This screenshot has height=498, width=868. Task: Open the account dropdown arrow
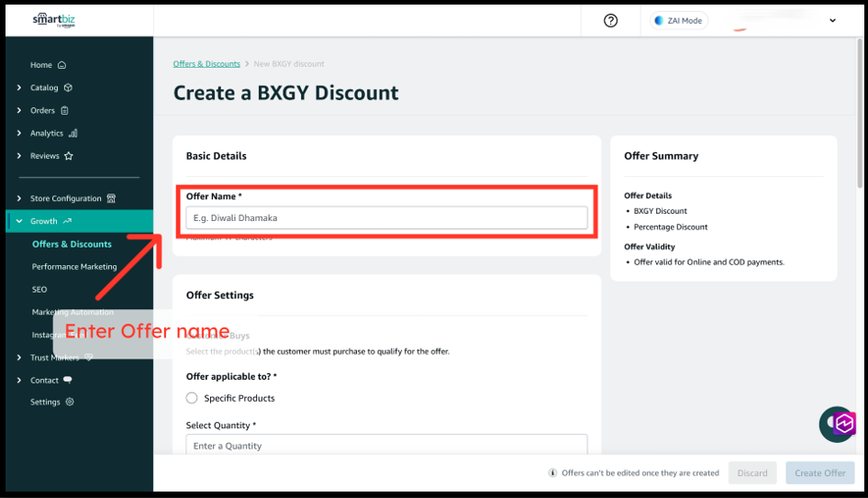point(833,20)
